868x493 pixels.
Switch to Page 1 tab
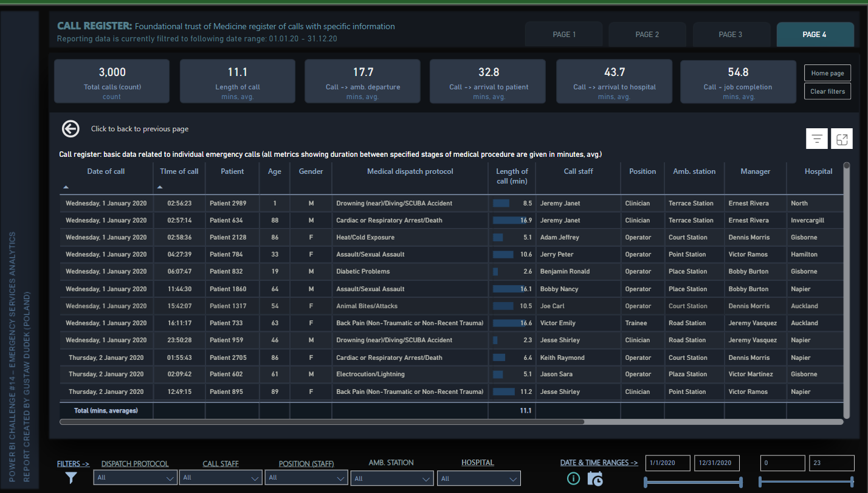pos(564,35)
